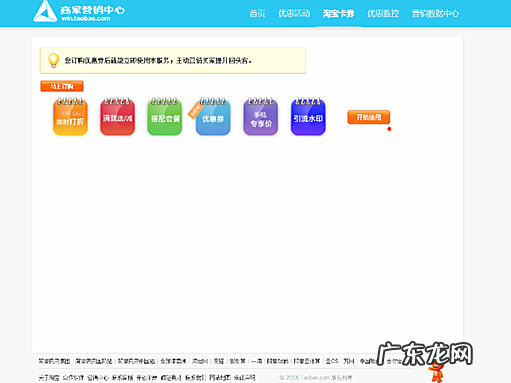
Task: Open the 限时打折 orange calendar icon
Action: point(70,117)
